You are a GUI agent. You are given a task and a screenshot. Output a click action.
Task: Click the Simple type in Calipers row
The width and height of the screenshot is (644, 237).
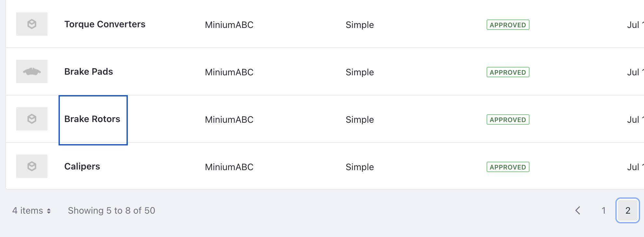pyautogui.click(x=360, y=167)
